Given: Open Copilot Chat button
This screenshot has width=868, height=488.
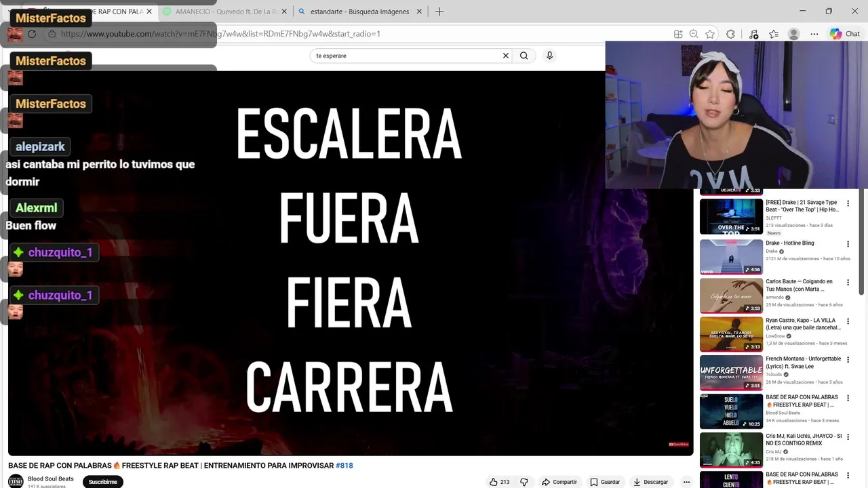Looking at the screenshot, I should tap(845, 34).
